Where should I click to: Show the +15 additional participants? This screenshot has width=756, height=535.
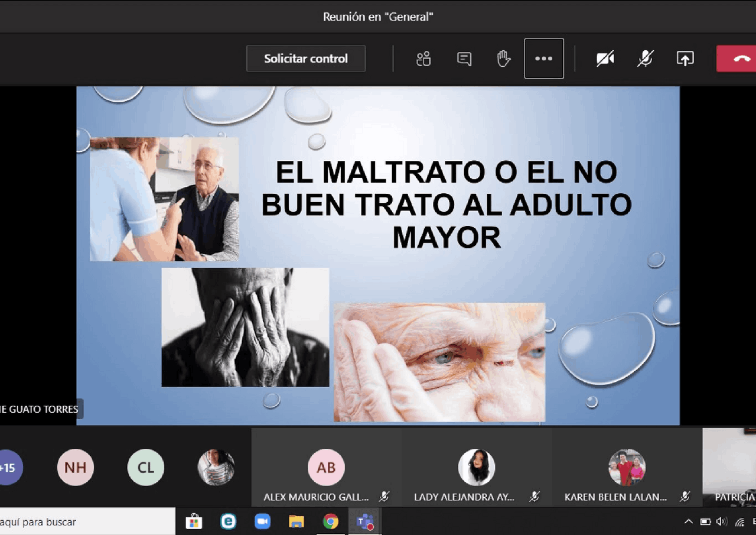pyautogui.click(x=8, y=468)
